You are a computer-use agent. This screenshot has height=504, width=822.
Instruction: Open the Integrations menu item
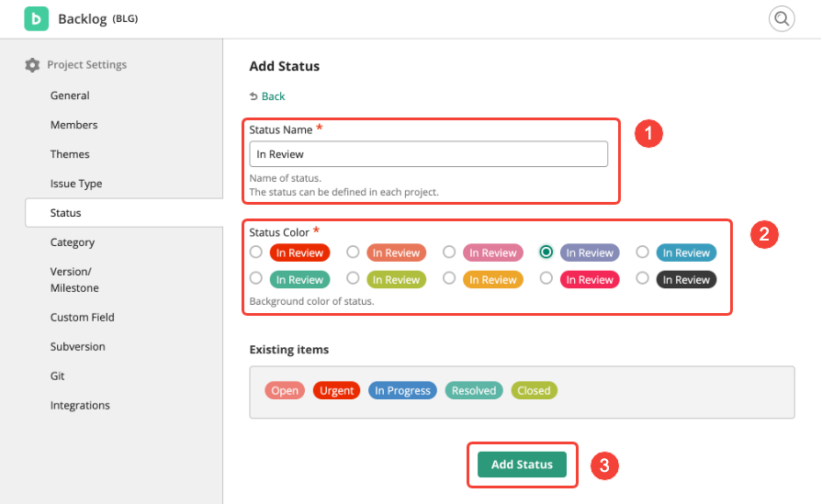click(80, 406)
